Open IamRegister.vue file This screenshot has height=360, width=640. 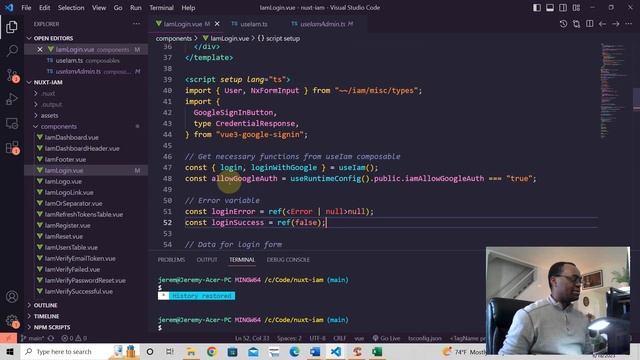click(67, 225)
